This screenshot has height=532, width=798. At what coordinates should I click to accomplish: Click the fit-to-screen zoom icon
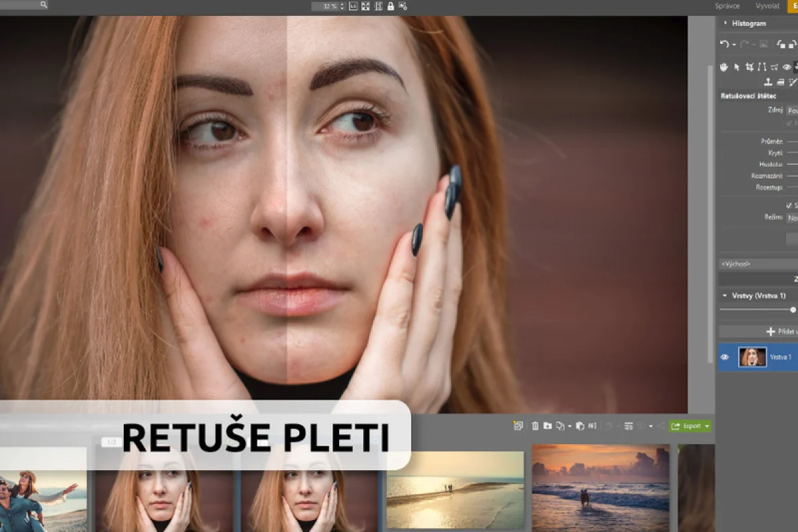[365, 6]
